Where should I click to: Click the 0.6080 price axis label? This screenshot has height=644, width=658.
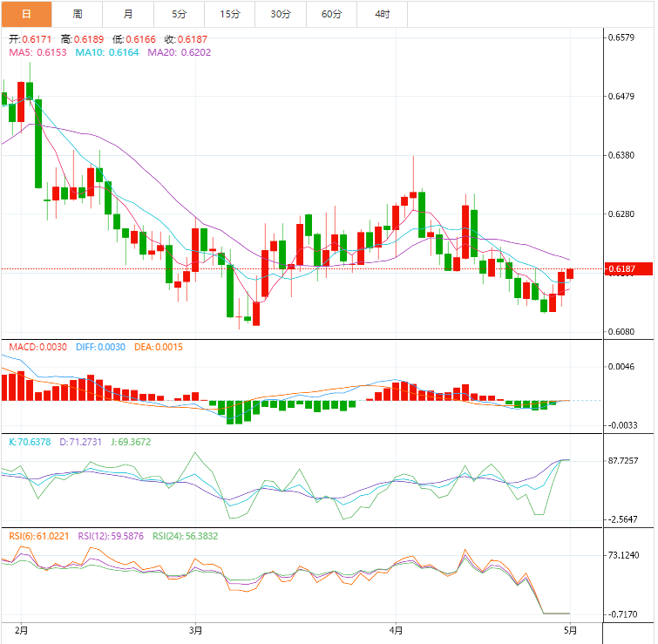[x=621, y=332]
